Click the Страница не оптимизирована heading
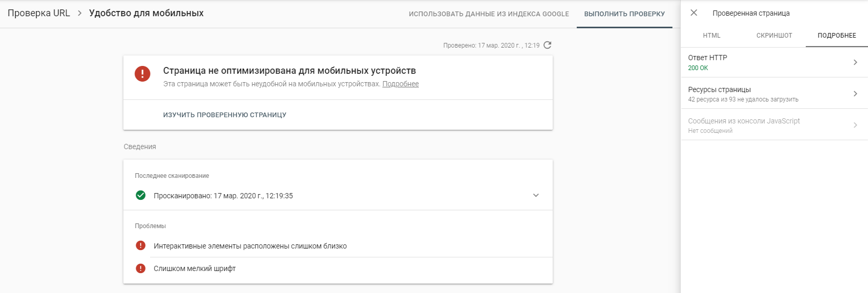 coord(290,70)
